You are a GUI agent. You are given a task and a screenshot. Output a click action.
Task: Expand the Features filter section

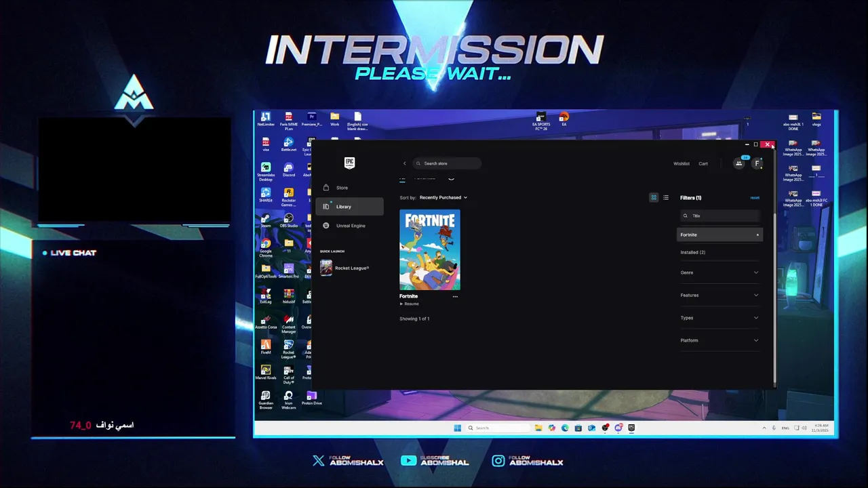coord(719,295)
